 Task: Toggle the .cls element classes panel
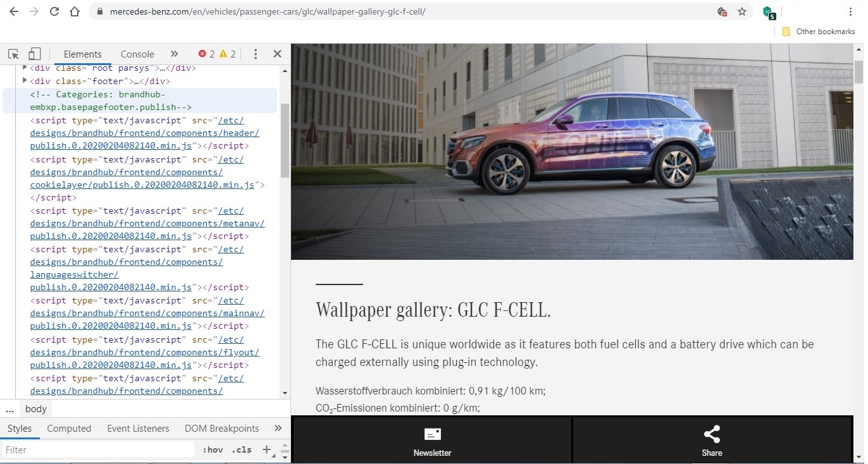[x=241, y=450]
